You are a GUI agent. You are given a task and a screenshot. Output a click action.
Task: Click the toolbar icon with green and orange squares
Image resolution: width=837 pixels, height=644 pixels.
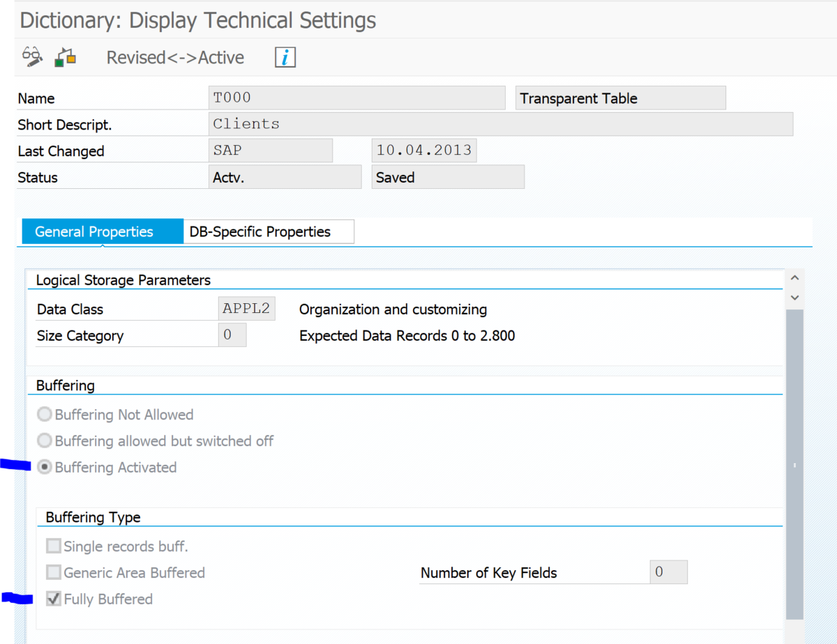coord(65,56)
